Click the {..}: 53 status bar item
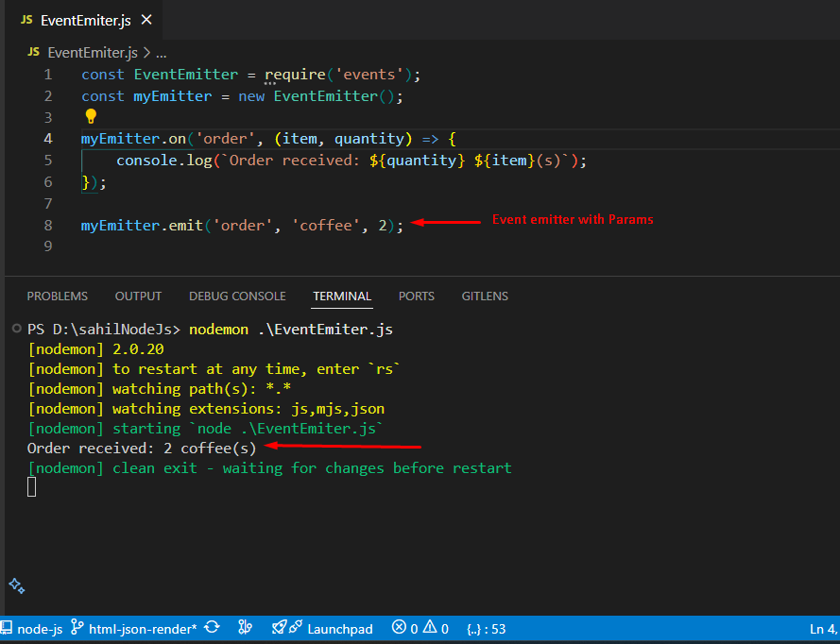 pos(486,629)
